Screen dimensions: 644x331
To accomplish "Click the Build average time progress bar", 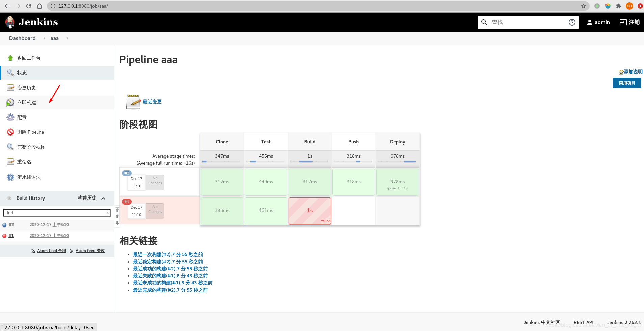I will [x=309, y=162].
